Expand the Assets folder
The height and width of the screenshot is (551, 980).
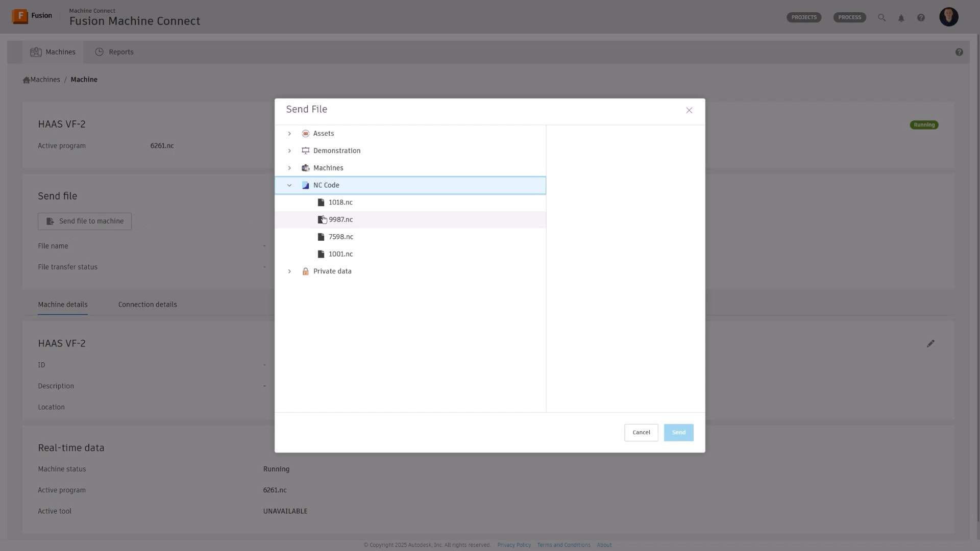289,134
